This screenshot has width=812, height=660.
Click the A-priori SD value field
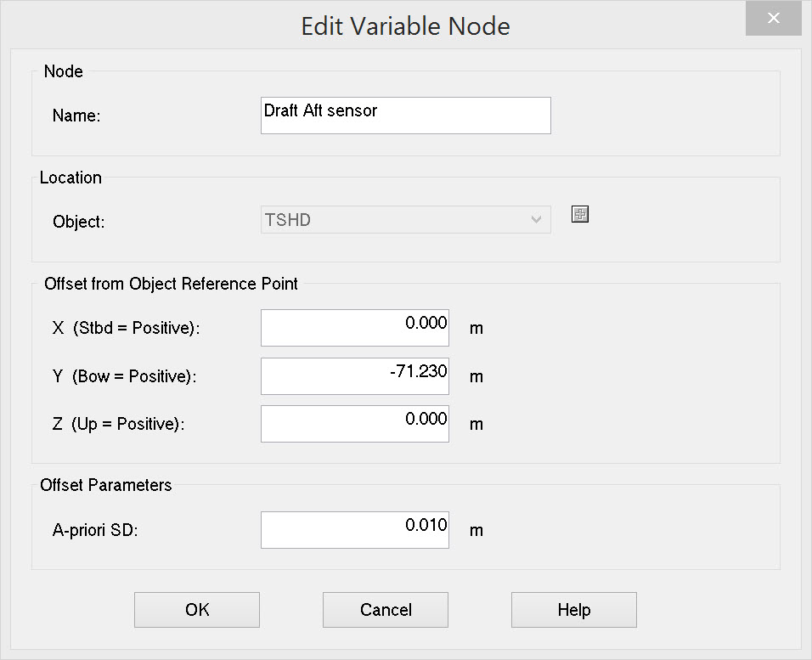point(354,530)
